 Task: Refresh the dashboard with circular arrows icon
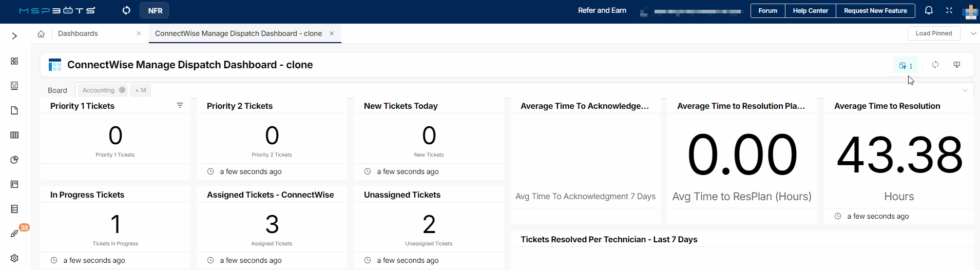tap(935, 65)
